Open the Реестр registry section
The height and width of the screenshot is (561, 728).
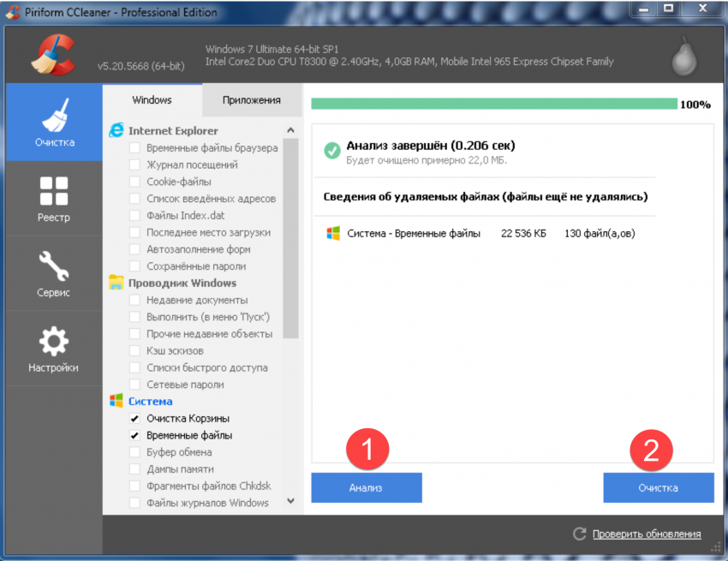(x=54, y=199)
